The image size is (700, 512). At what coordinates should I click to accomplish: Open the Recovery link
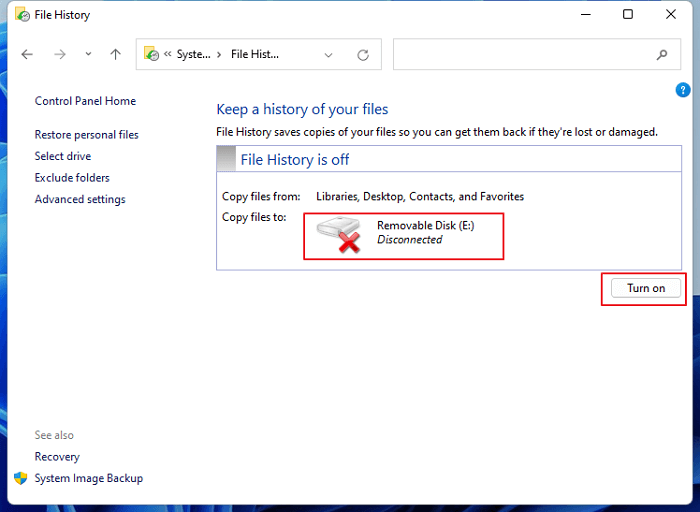(57, 457)
